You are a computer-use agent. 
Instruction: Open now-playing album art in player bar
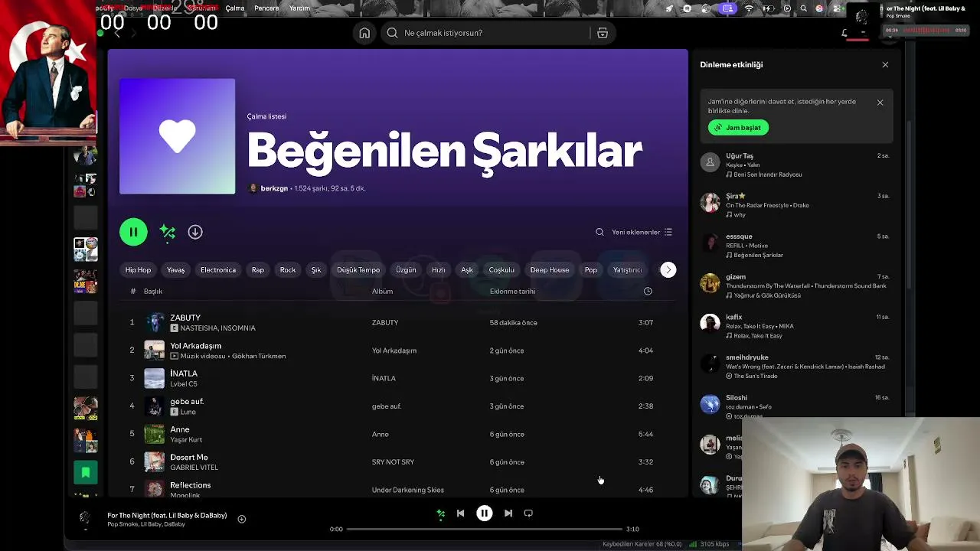tap(85, 519)
